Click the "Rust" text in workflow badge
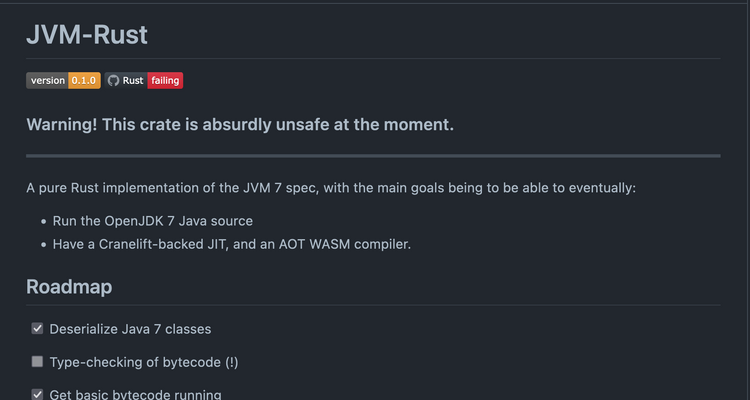This screenshot has height=400, width=750. [133, 80]
